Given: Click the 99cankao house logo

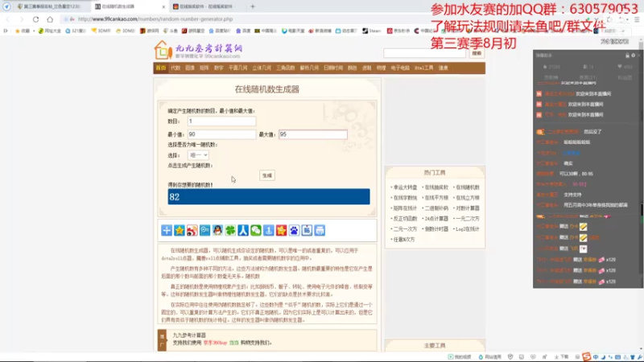Looking at the screenshot, I should (x=163, y=50).
